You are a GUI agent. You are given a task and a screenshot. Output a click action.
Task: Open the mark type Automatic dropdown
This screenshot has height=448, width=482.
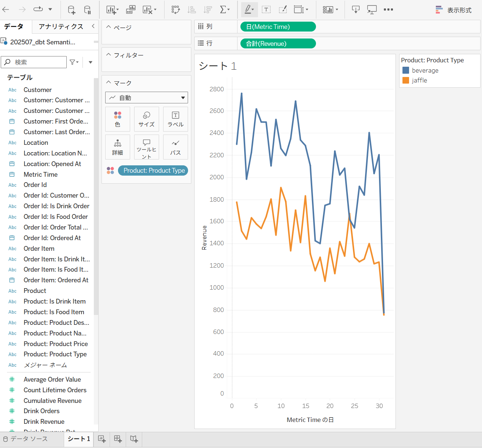point(147,98)
